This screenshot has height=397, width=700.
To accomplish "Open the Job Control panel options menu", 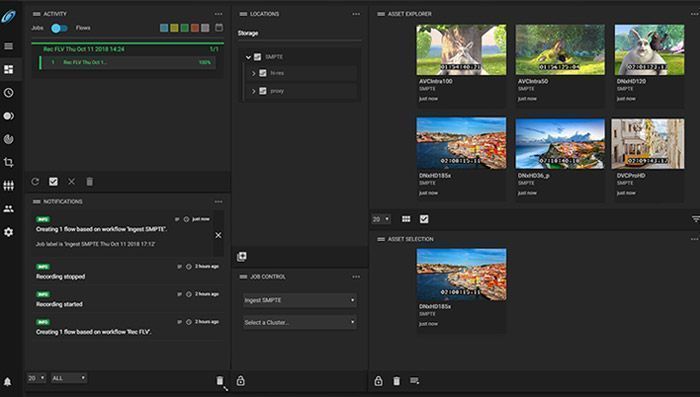I will (x=356, y=276).
